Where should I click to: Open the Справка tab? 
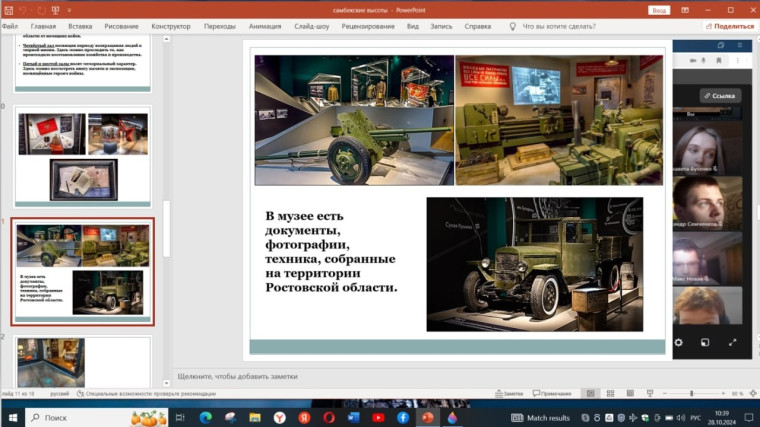click(x=477, y=26)
